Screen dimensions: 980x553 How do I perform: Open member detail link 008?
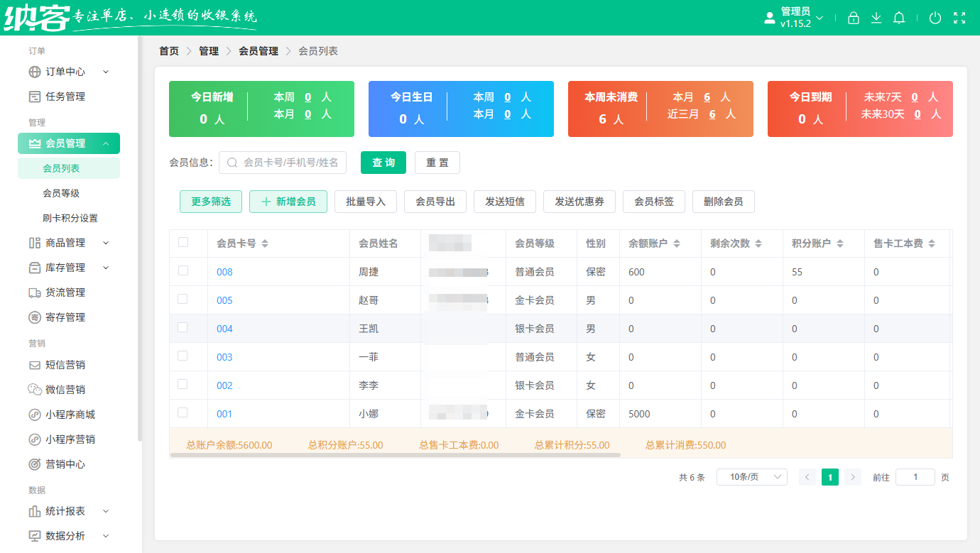(224, 271)
